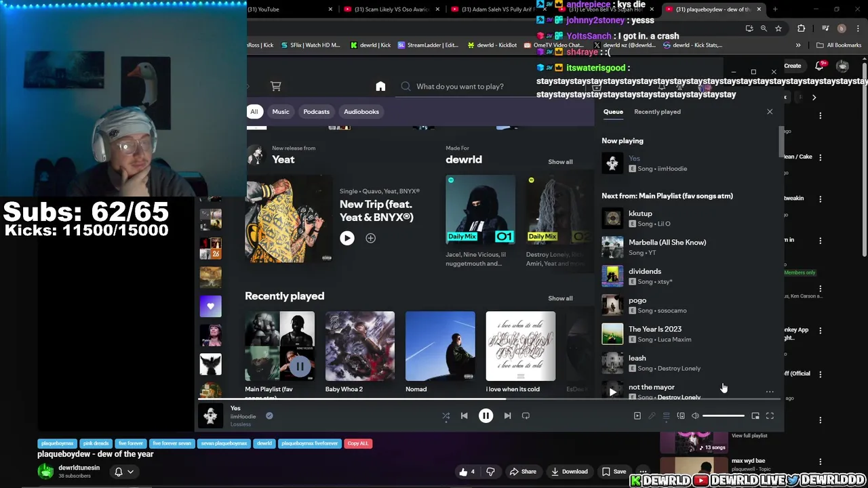Select The Year Is 2023 in queue
The height and width of the screenshot is (488, 868).
point(688,334)
